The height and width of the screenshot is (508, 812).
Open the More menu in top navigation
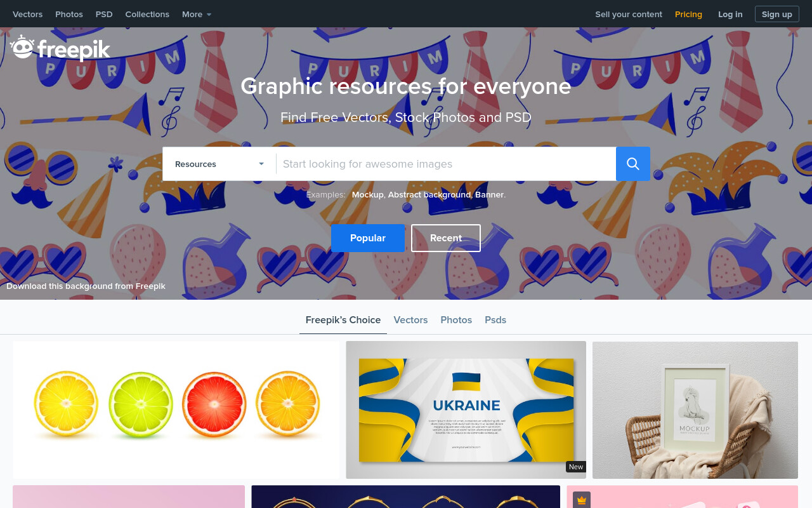[197, 14]
